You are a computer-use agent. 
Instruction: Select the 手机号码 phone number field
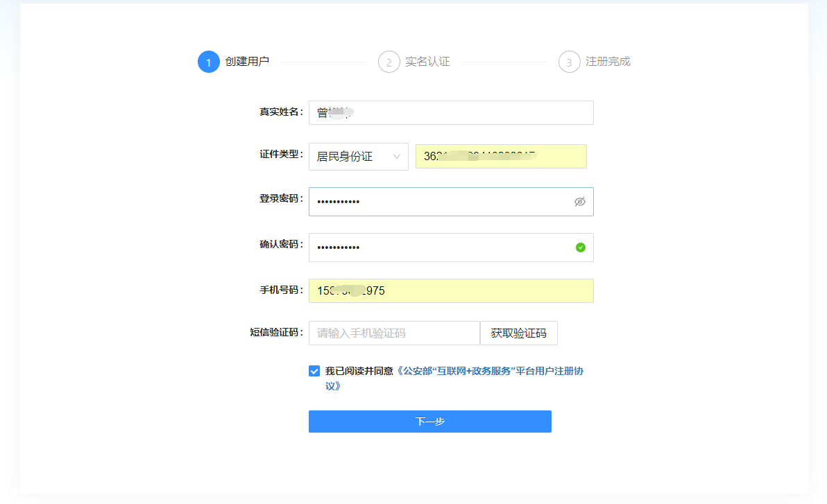[x=451, y=290]
